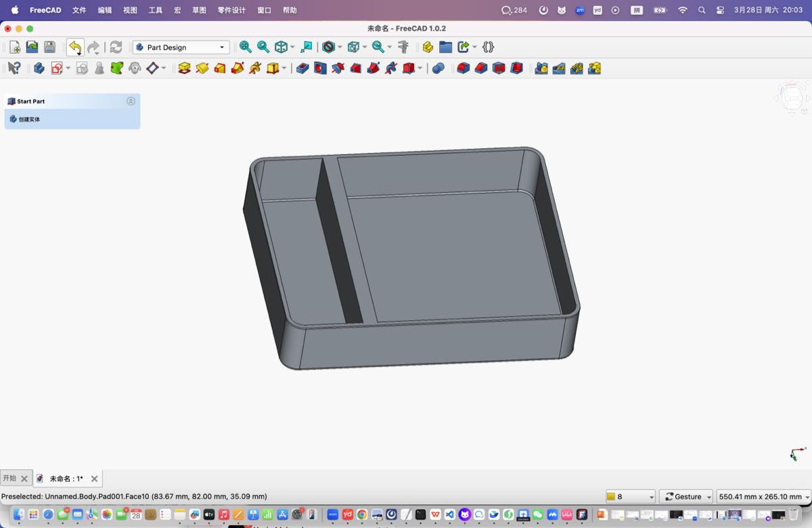The height and width of the screenshot is (528, 812).
Task: Create a new Part container
Action: [x=428, y=47]
